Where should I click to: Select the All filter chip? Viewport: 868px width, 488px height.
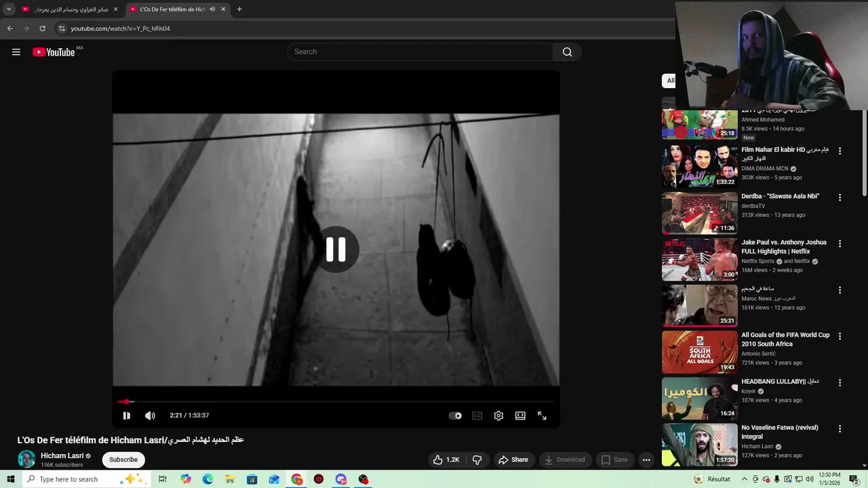670,81
